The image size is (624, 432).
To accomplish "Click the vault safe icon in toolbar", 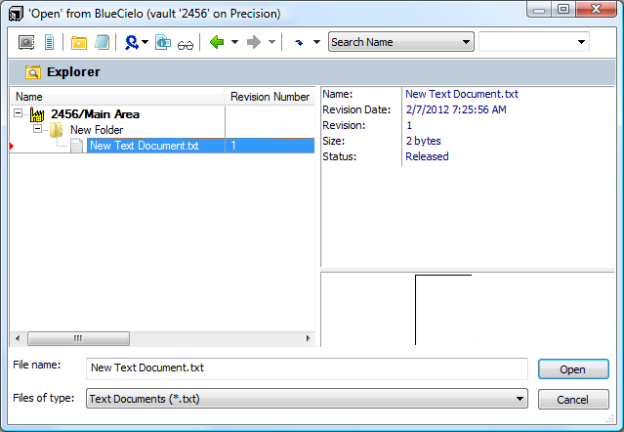I will click(26, 42).
